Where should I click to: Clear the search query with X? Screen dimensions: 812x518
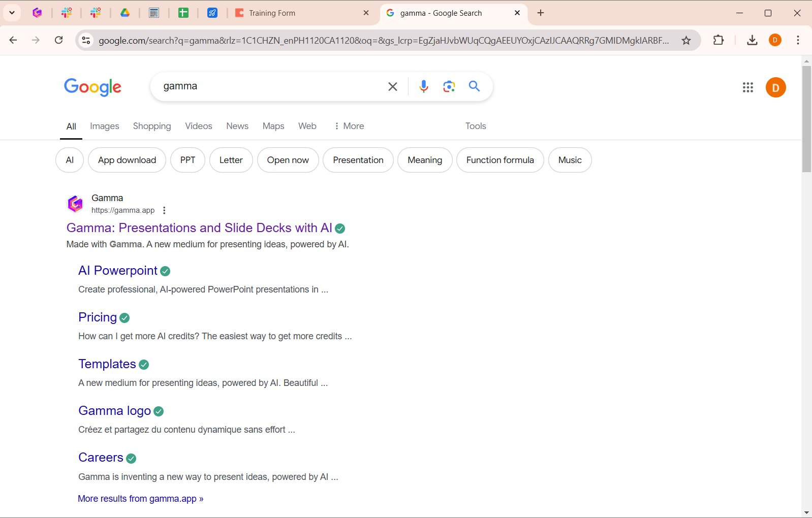pyautogui.click(x=393, y=87)
